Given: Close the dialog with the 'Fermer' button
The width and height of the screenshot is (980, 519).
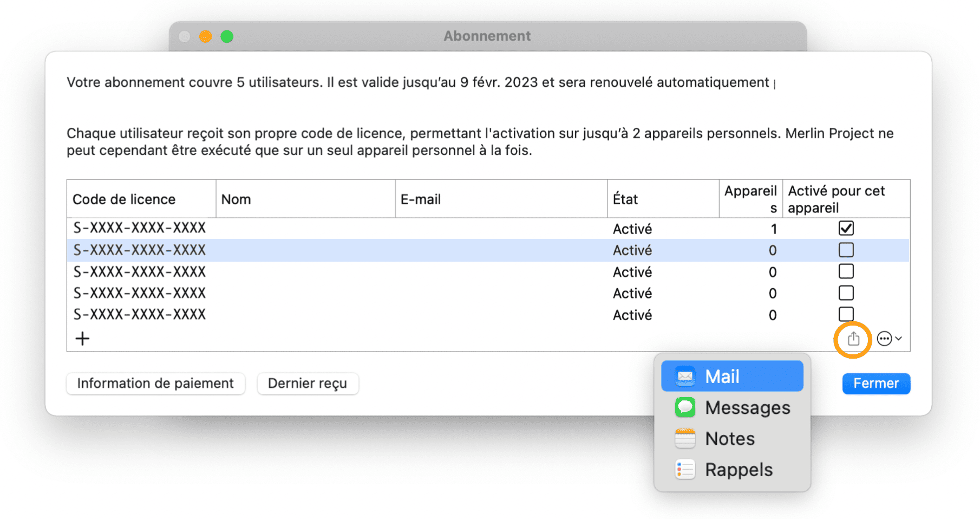Looking at the screenshot, I should coord(876,383).
